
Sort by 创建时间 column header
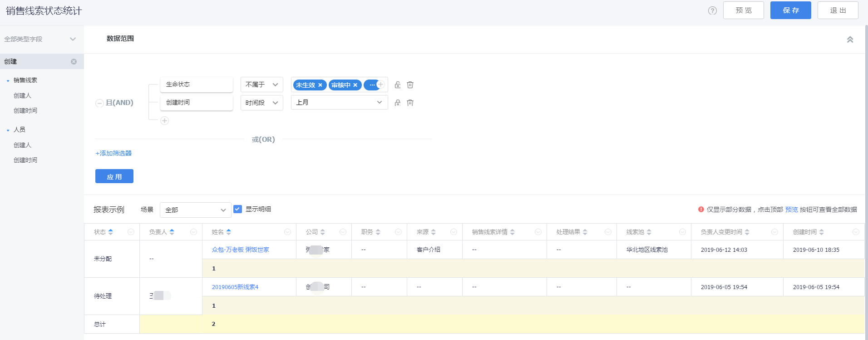click(x=822, y=232)
